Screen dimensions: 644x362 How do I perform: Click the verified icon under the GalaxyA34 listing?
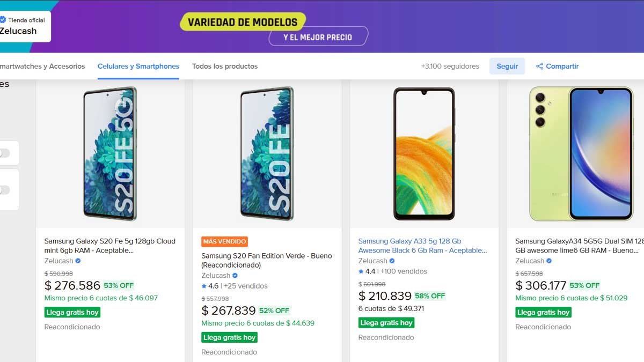(x=548, y=261)
